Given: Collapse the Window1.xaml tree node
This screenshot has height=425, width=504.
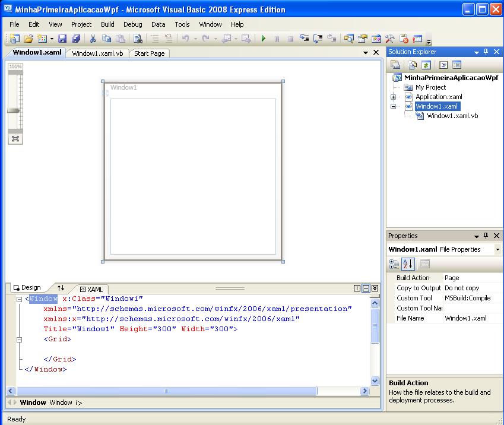Looking at the screenshot, I should point(393,106).
